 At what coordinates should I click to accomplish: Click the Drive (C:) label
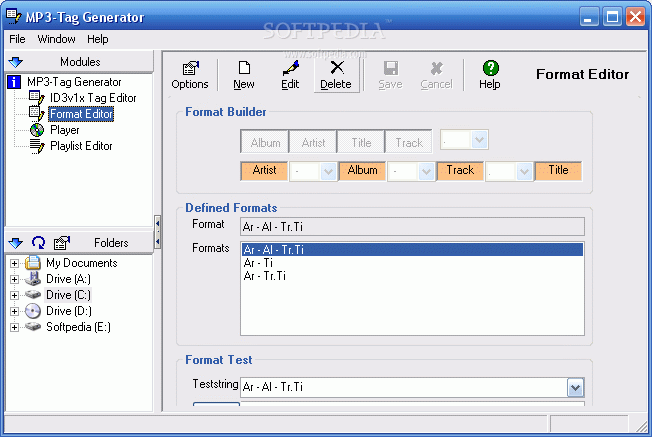(x=68, y=295)
